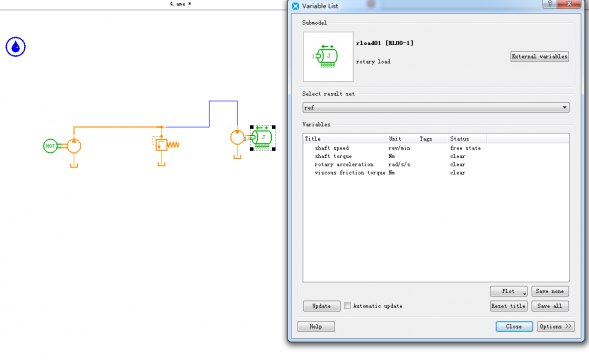Viewport: 589px width, 360px height.
Task: Select the orange pump next to motor
Action: pos(74,146)
